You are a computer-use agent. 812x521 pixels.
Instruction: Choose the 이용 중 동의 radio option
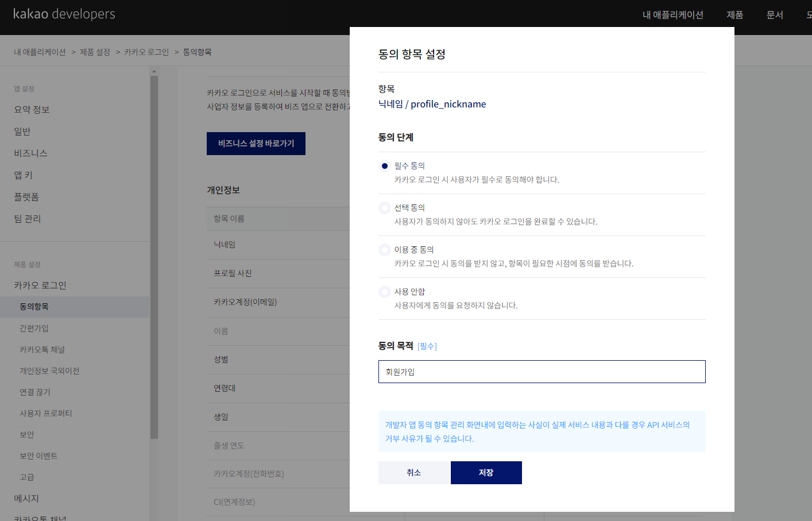click(385, 250)
